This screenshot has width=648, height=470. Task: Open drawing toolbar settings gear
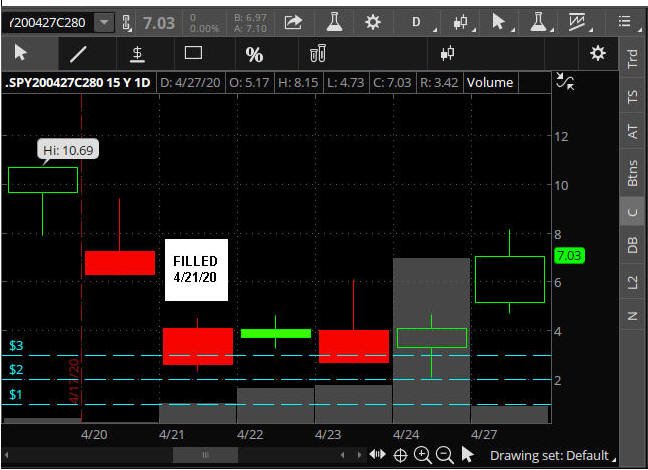[598, 53]
